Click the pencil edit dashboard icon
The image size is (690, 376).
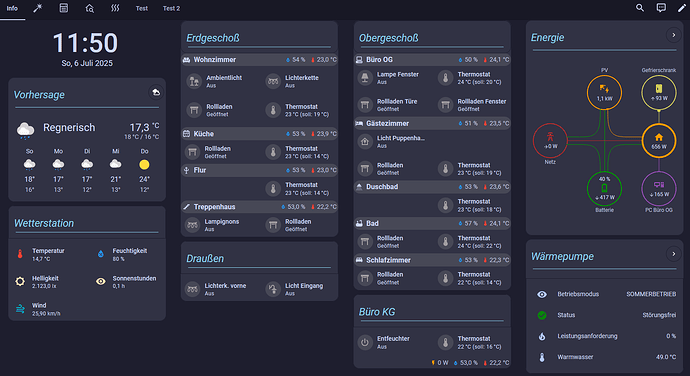681,8
